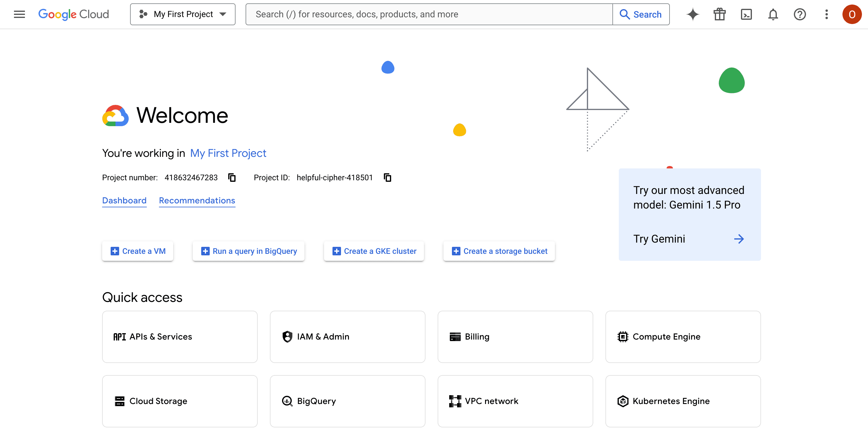Screen dimensions: 868x442
Task: Click Create a GKE cluster button
Action: (x=374, y=251)
